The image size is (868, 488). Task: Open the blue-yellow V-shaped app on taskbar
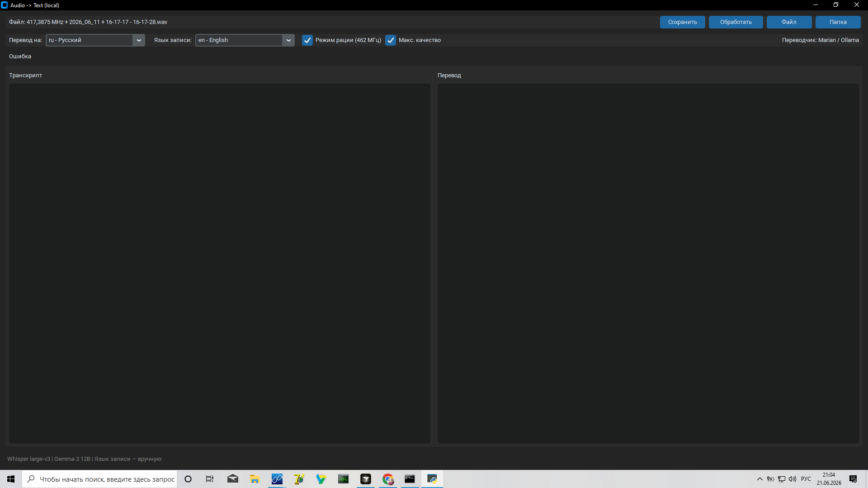point(321,479)
